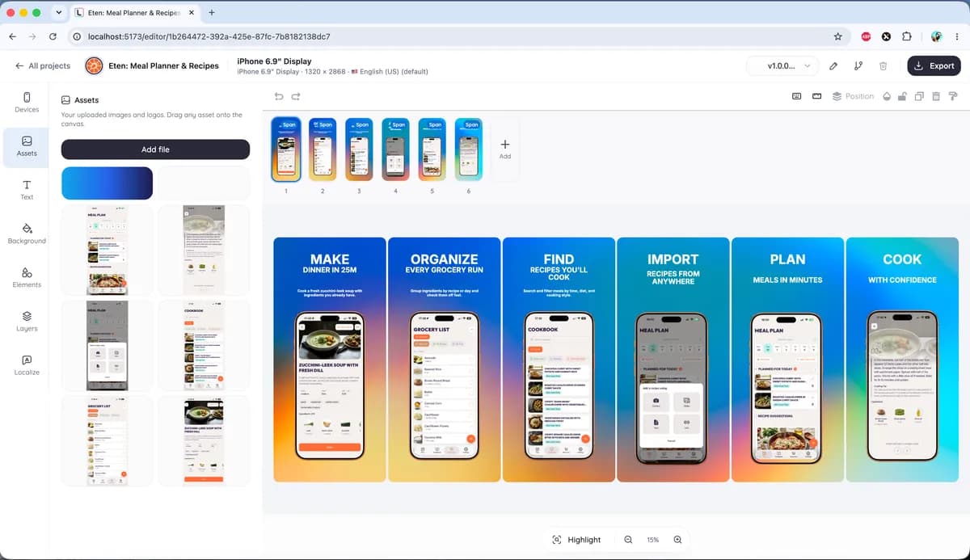Select screenshot thumbnail 1
The image size is (970, 560).
pyautogui.click(x=286, y=149)
